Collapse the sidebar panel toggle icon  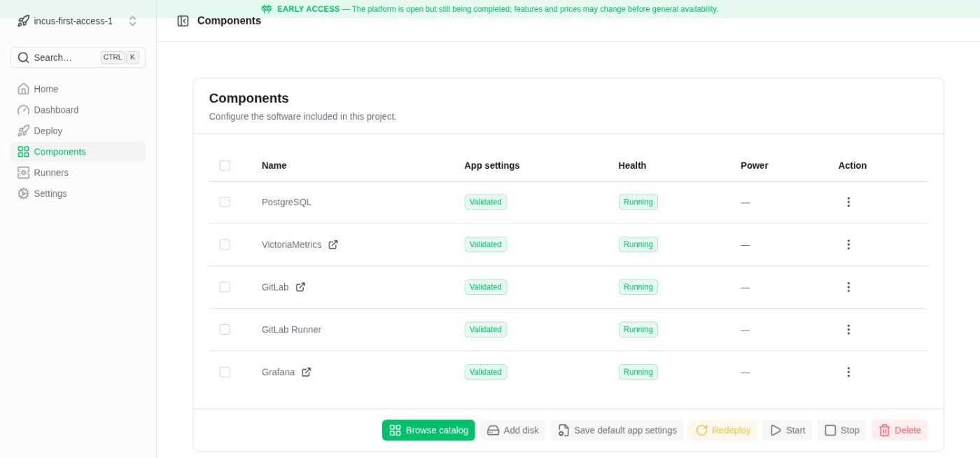pos(183,21)
